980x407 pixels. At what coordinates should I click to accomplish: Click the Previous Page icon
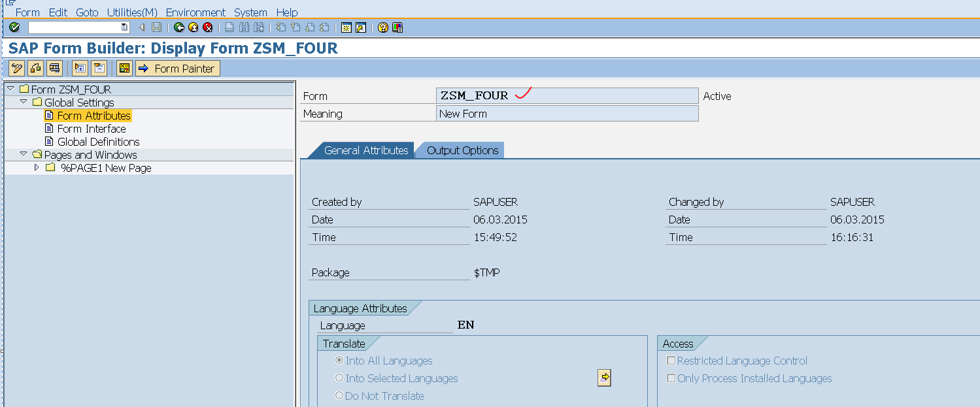[x=296, y=27]
